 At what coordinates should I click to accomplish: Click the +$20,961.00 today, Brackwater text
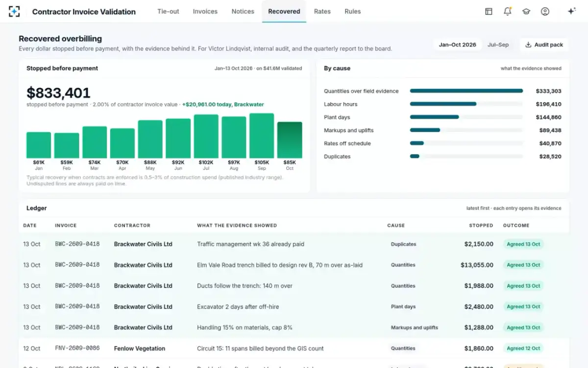coord(223,105)
